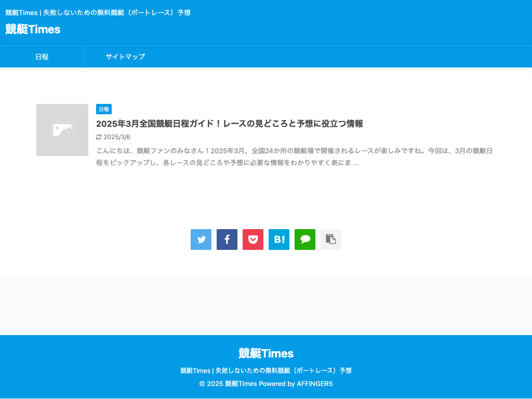The image size is (532, 399).
Task: Open the 日程 menu item
Action: [x=42, y=57]
